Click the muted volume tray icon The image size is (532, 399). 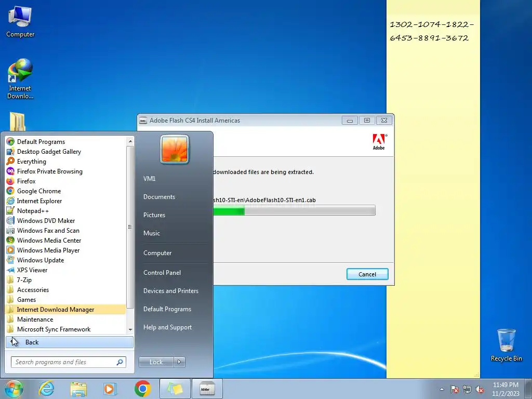(x=480, y=389)
